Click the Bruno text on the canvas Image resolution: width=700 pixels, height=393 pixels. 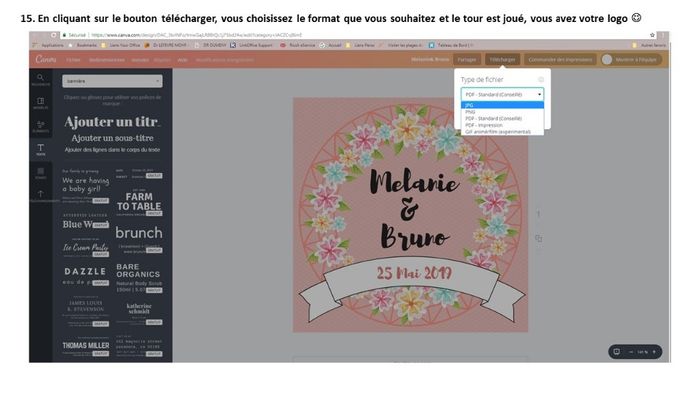click(414, 237)
